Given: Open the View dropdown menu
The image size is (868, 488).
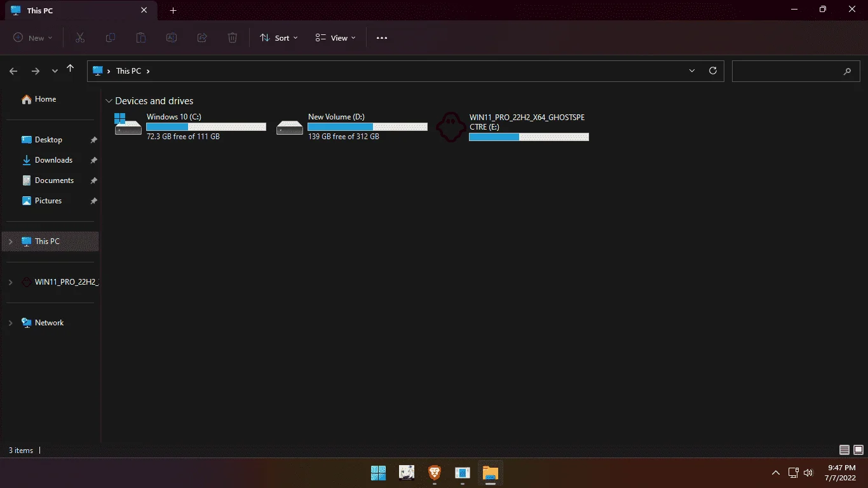Looking at the screenshot, I should tap(336, 38).
